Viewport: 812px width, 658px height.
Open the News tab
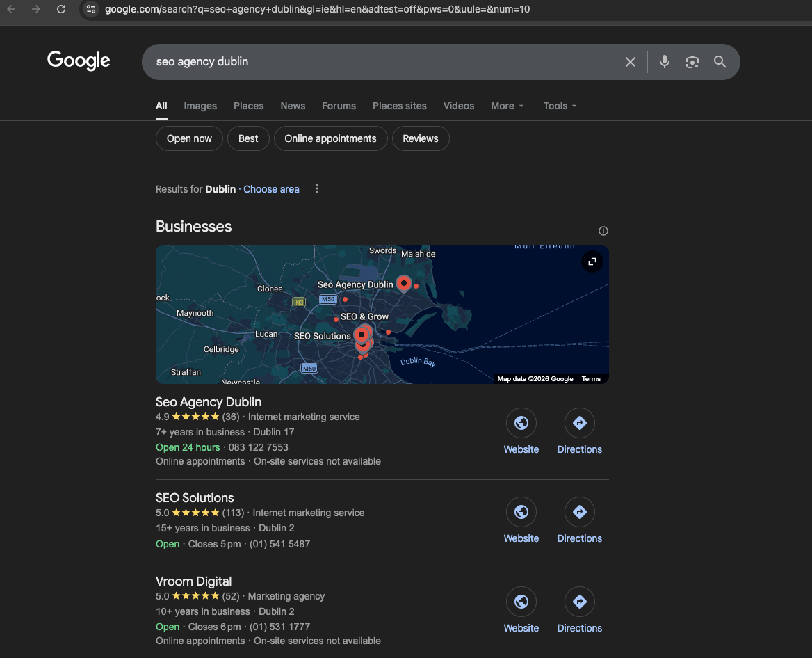[293, 106]
